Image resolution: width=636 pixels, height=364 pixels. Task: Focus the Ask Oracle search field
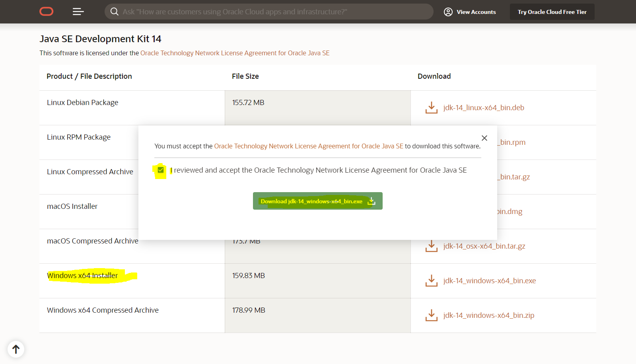(x=269, y=12)
